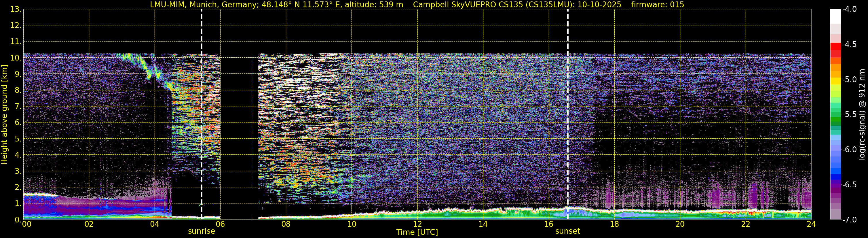Click the yellow segment of the colorbar
Viewport: 868px width, 238px height.
835,81
